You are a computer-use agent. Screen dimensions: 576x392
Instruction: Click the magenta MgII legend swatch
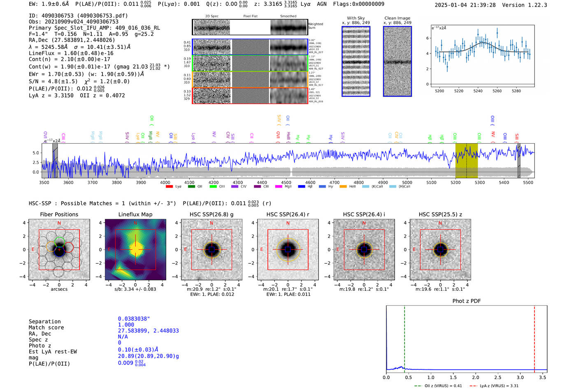coord(279,187)
